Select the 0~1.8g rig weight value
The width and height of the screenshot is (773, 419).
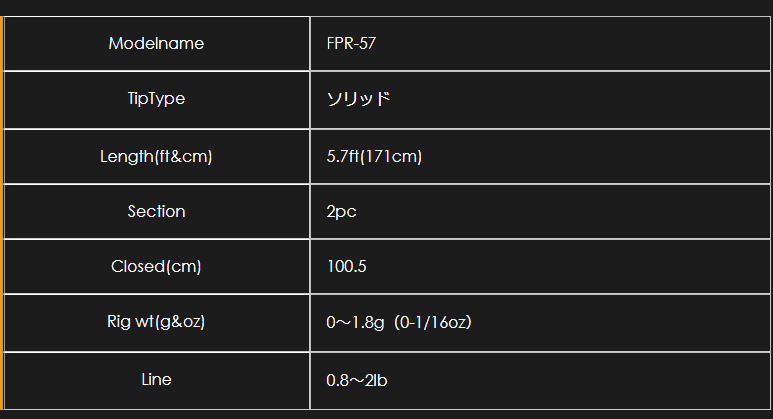click(x=355, y=322)
